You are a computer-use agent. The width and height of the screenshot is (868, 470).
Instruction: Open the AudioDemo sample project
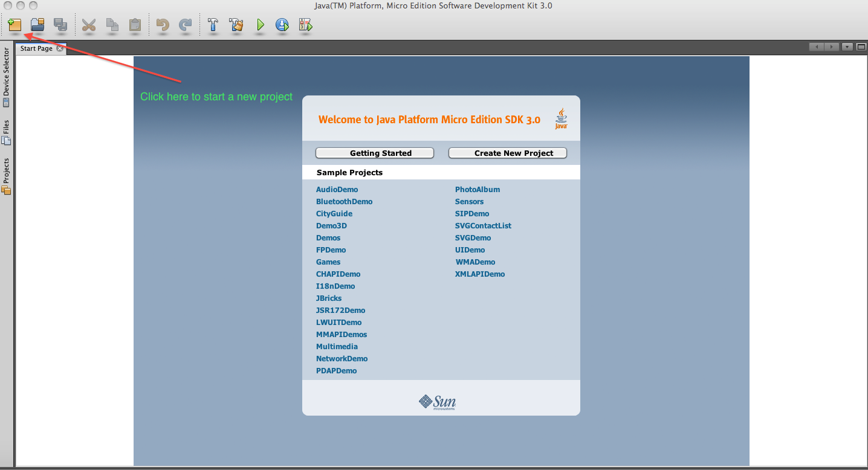pyautogui.click(x=337, y=189)
